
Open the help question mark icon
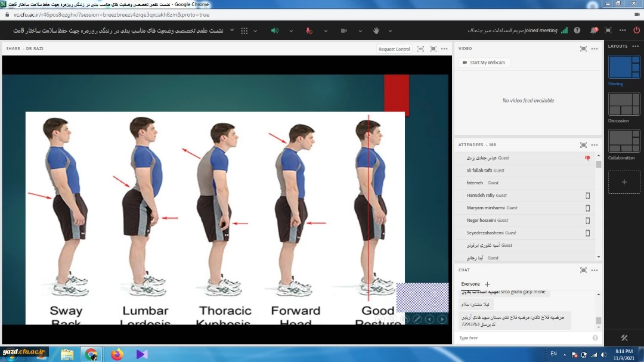click(577, 30)
